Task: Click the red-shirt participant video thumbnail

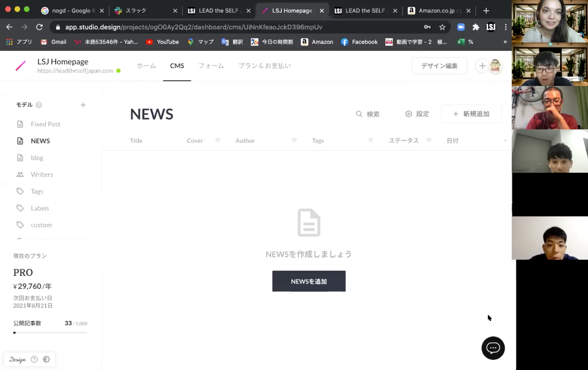Action: point(550,108)
